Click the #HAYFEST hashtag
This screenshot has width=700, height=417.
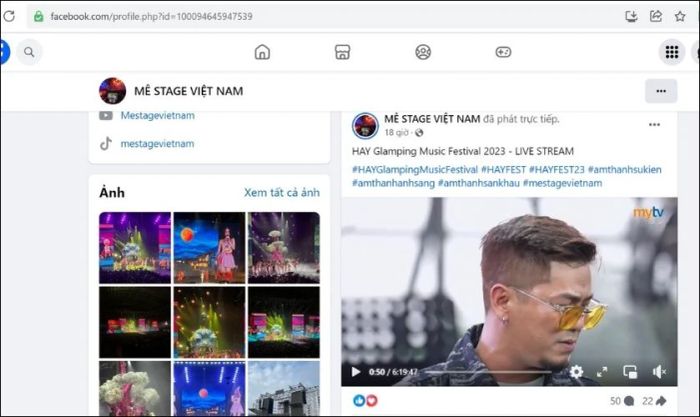[503, 170]
